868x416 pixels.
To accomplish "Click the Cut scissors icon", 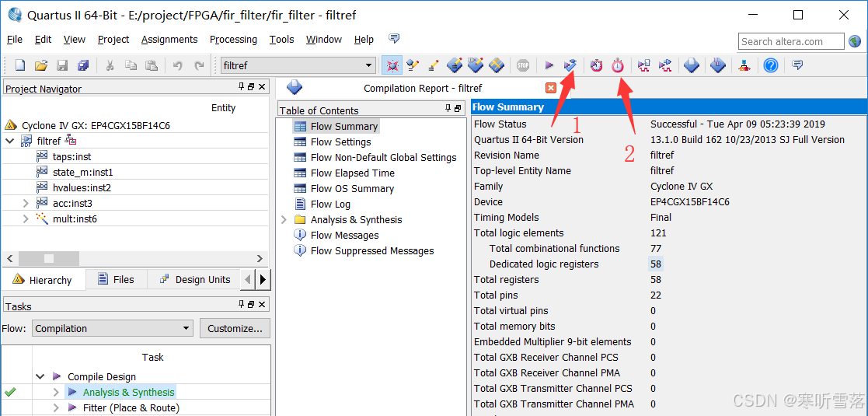I will point(110,65).
